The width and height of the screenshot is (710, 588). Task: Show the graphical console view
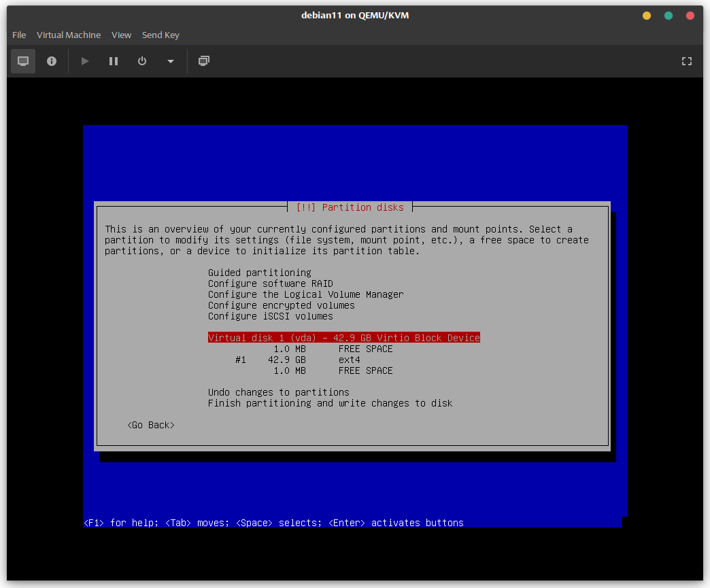[x=23, y=61]
